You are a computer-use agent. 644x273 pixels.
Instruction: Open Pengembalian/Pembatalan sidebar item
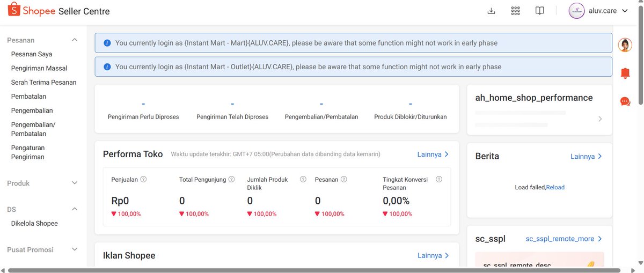(x=33, y=129)
